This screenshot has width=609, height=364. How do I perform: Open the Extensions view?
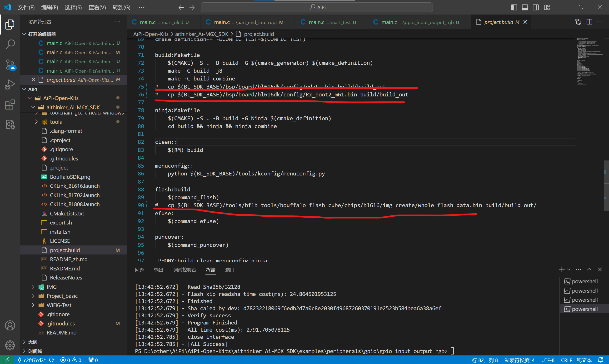10,105
